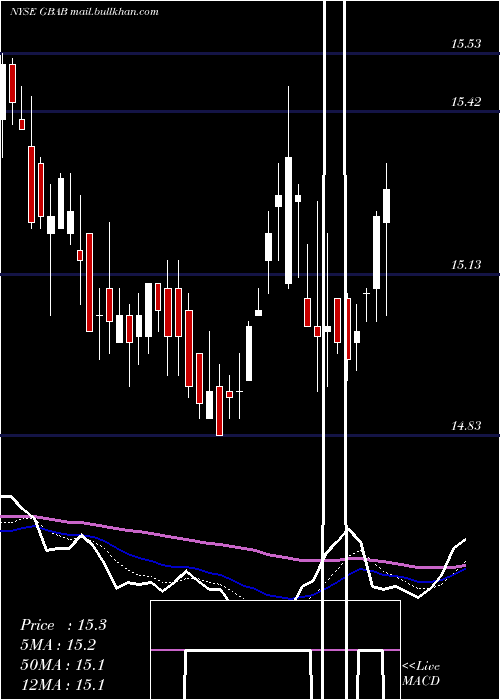Click the NYSE GBAB mail.bullkhan.com title text
500x700 pixels.
[x=84, y=12]
